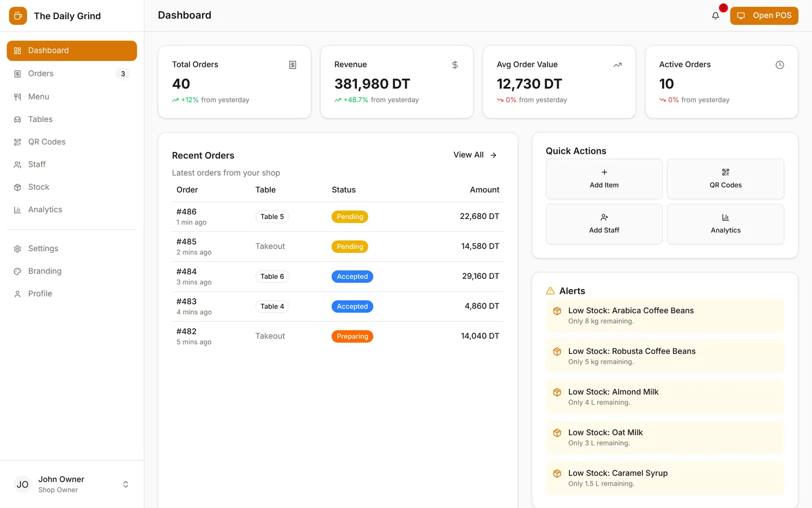This screenshot has width=812, height=508.
Task: Go to Orders in the sidebar
Action: pyautogui.click(x=72, y=74)
